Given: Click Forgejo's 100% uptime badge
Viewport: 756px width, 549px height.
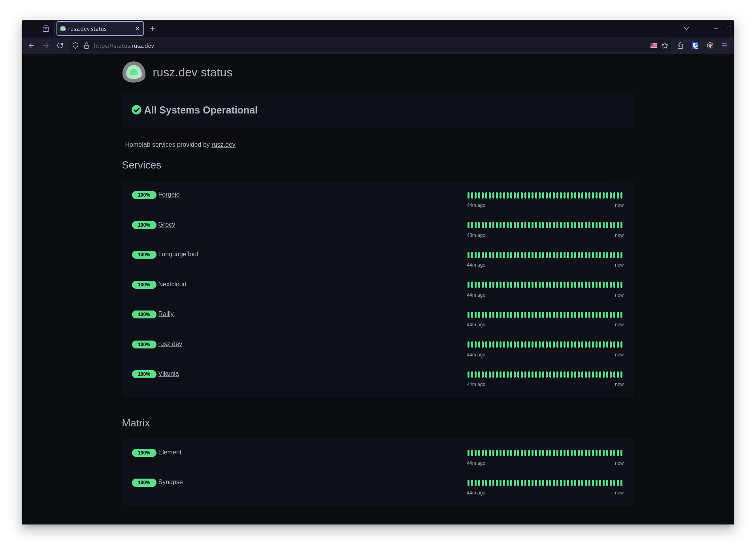Looking at the screenshot, I should click(144, 195).
